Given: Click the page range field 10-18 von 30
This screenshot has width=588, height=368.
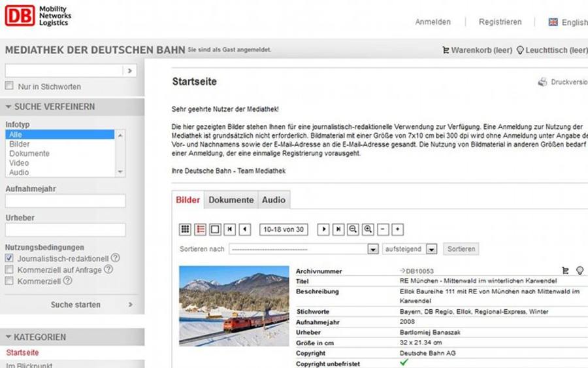Looking at the screenshot, I should pos(284,229).
